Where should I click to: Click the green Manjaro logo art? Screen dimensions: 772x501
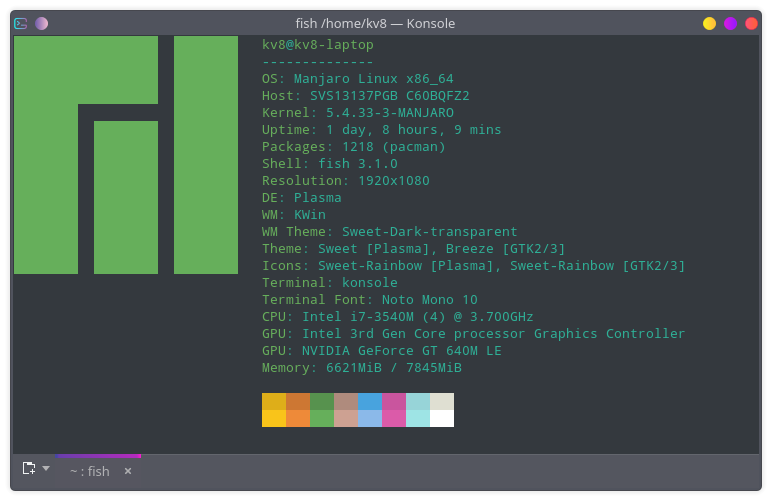125,155
